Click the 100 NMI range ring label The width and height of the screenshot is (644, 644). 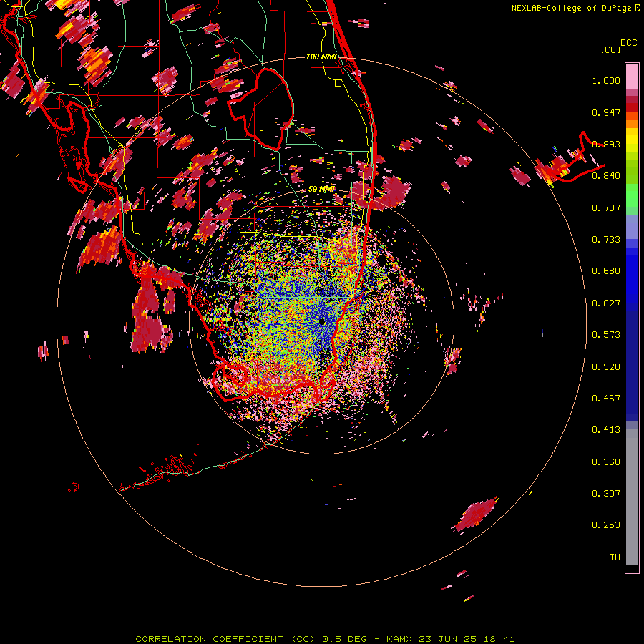(321, 57)
